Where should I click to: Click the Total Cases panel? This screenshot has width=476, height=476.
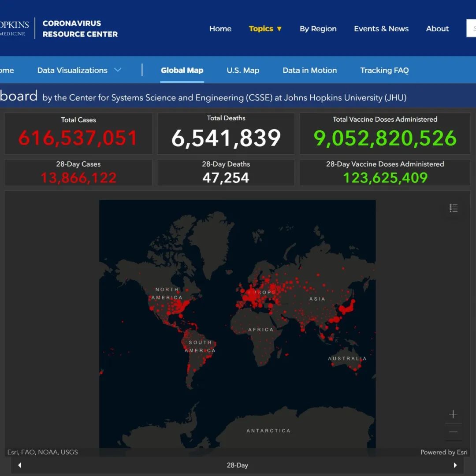[78, 134]
